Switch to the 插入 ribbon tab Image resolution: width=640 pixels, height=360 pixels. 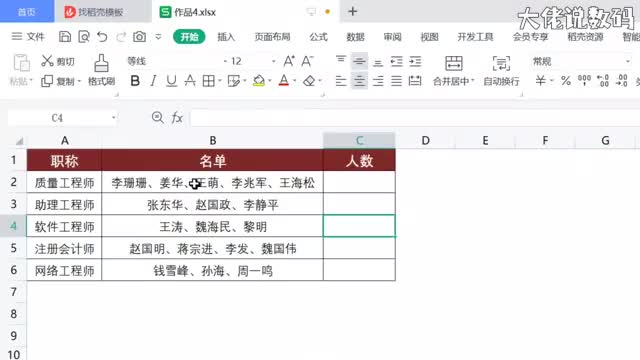226,37
